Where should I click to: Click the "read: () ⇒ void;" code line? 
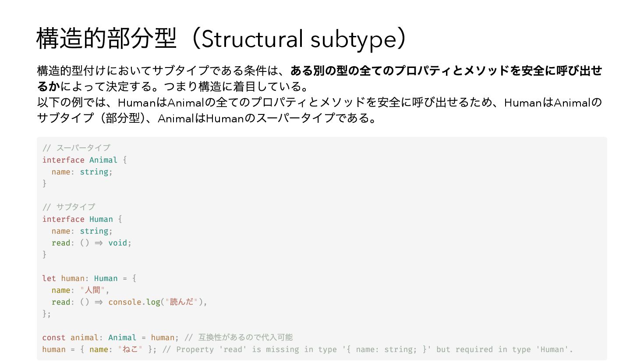tap(91, 243)
